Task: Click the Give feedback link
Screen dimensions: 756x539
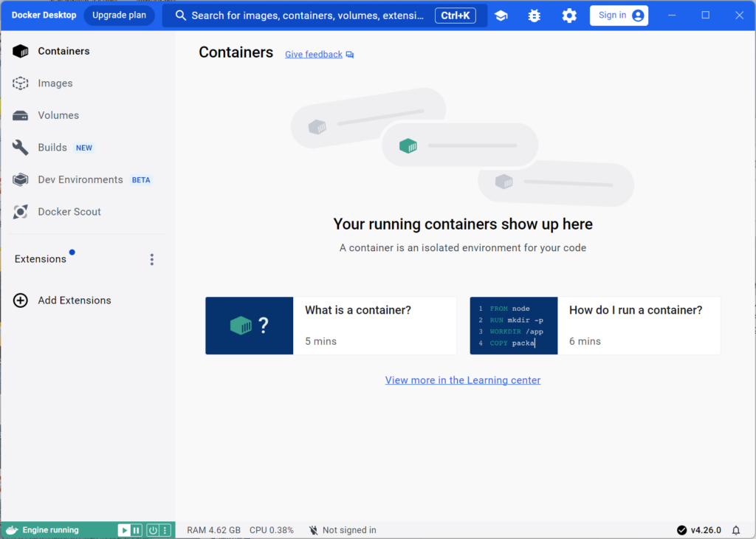Action: [x=313, y=55]
